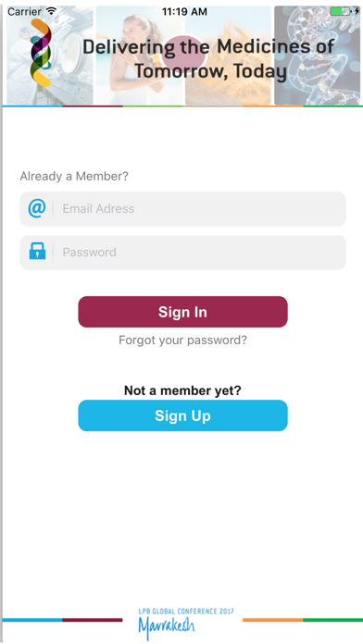Tap the DNA strand banner image

[x=317, y=55]
